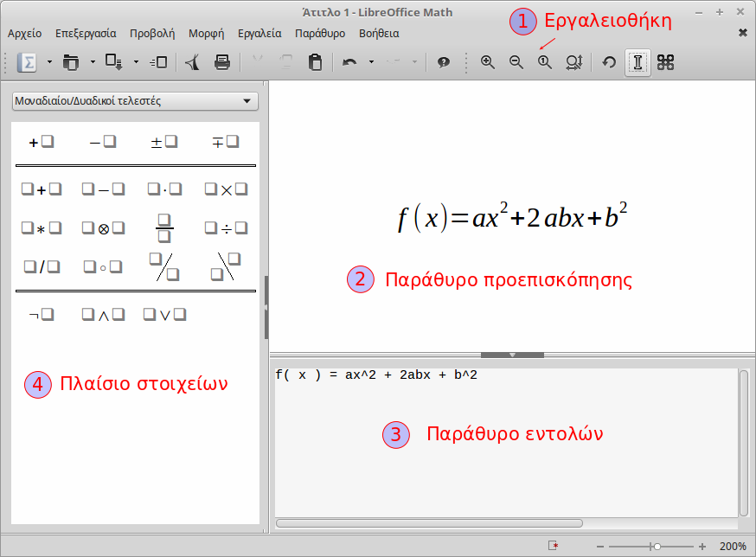
Task: Insert the division fraction template
Action: coord(163,228)
